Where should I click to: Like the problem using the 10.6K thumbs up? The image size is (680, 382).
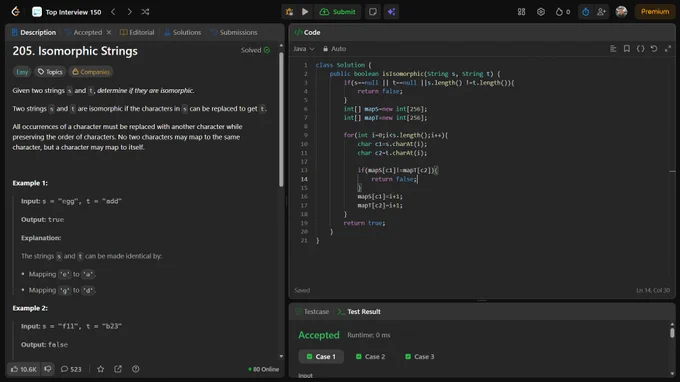point(23,369)
